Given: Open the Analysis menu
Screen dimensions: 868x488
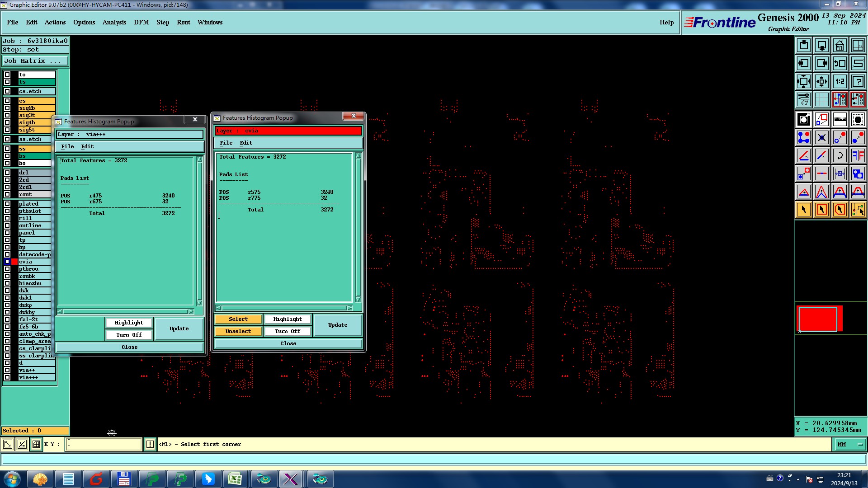Looking at the screenshot, I should pos(114,22).
